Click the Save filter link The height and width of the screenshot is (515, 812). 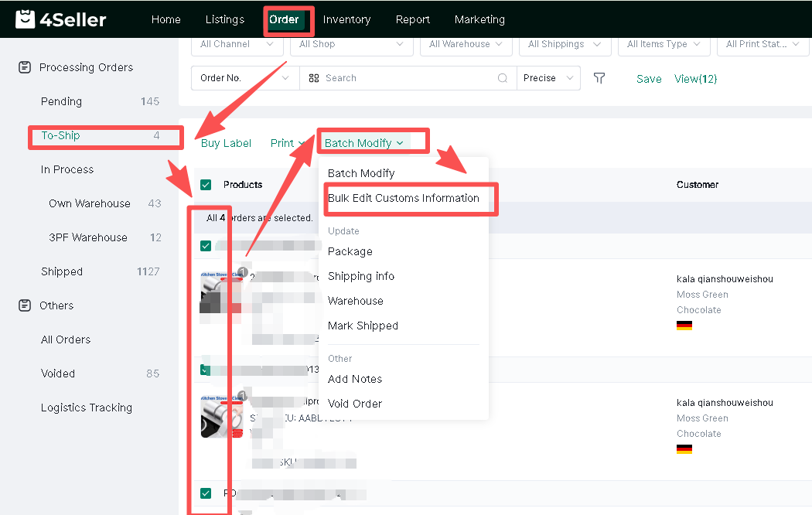(x=649, y=79)
